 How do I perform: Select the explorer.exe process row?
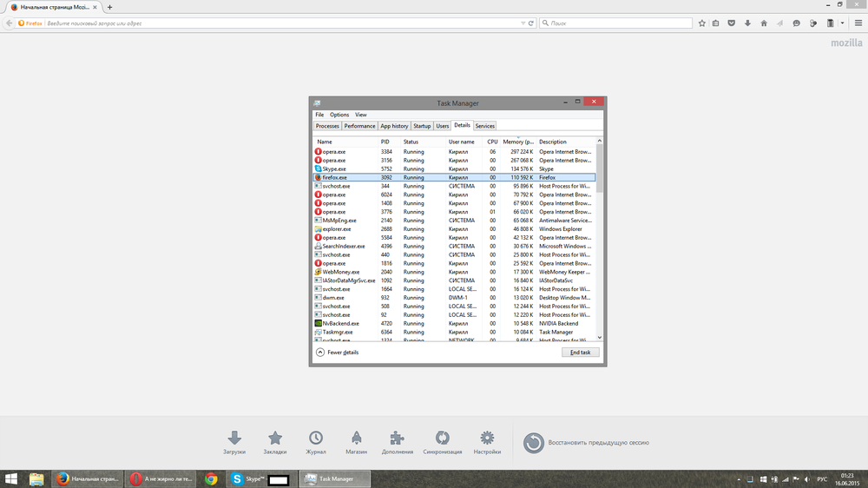point(455,228)
